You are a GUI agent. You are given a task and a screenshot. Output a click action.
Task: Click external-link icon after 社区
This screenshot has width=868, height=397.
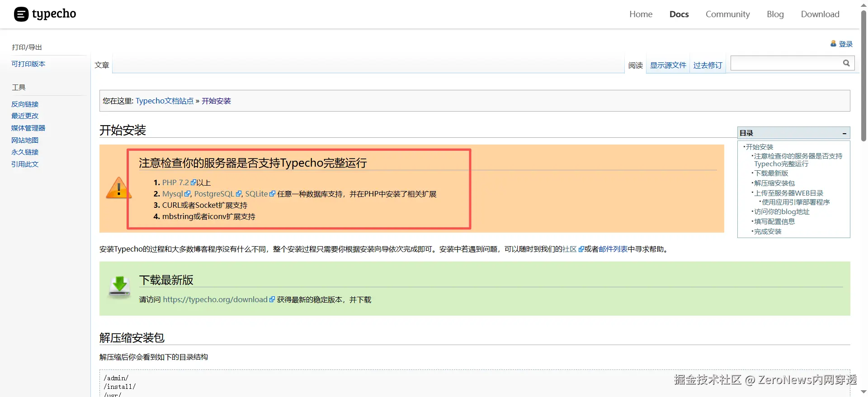pos(581,249)
